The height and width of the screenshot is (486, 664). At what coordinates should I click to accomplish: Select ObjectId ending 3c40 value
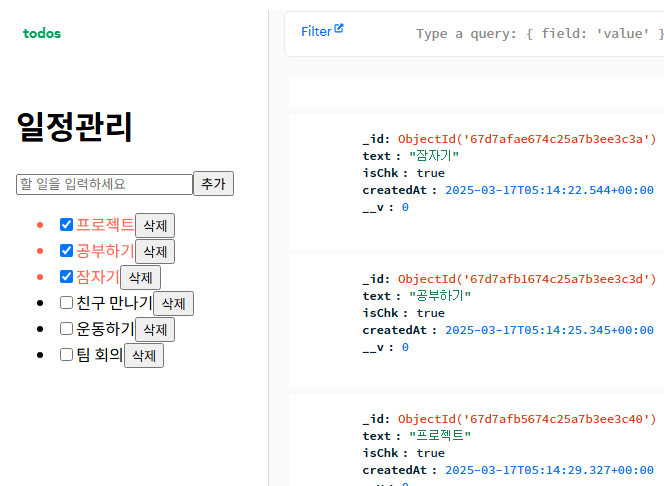527,419
